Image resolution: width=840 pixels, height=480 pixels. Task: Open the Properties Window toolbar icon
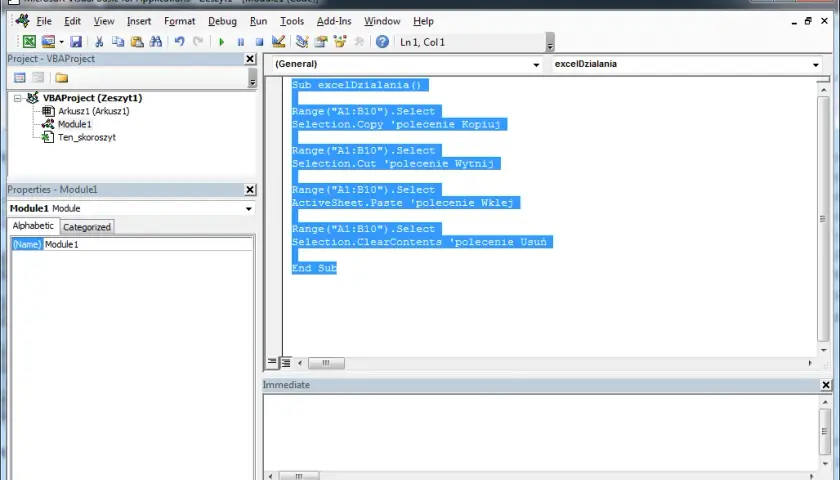tap(321, 42)
